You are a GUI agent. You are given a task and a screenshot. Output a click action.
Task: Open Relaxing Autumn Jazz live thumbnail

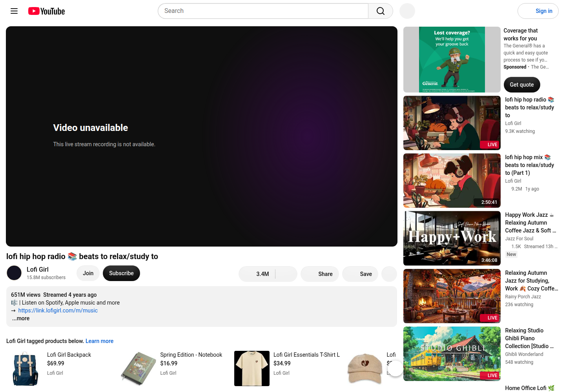click(452, 296)
